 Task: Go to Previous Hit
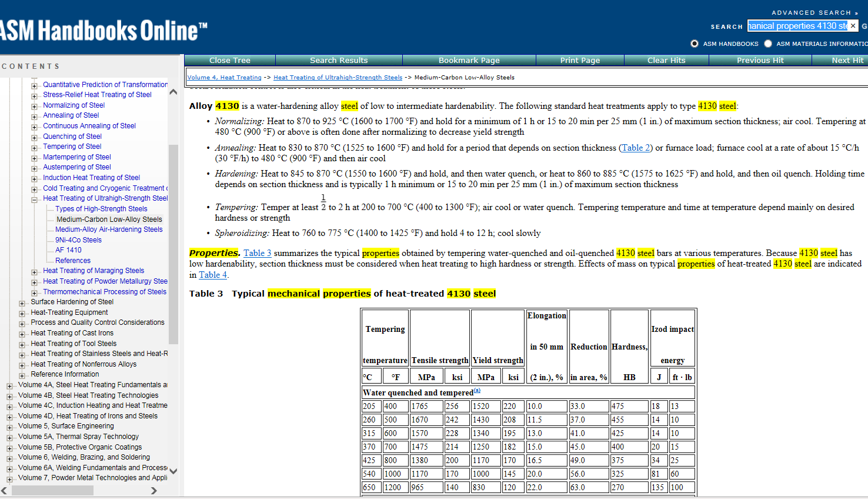click(760, 60)
